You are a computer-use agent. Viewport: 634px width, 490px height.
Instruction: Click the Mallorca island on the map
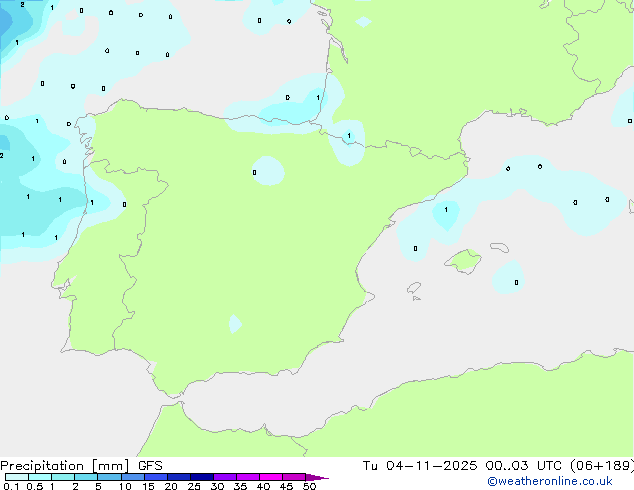(x=464, y=261)
